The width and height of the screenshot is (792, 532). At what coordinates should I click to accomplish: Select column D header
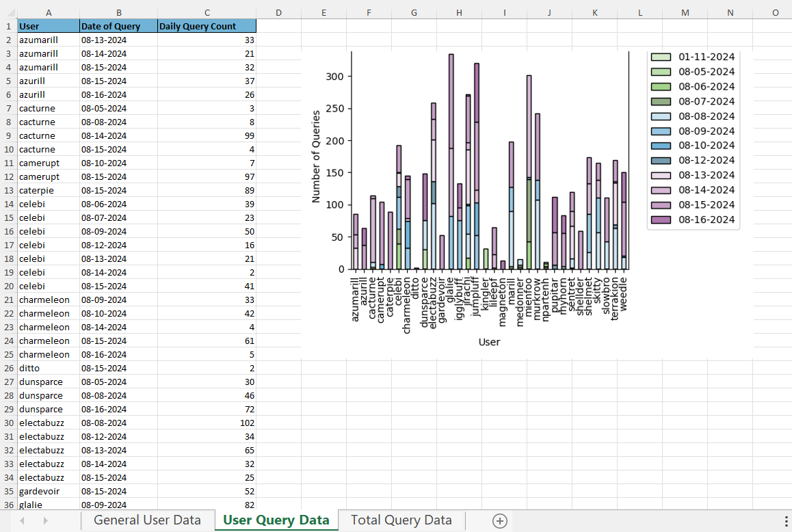278,12
